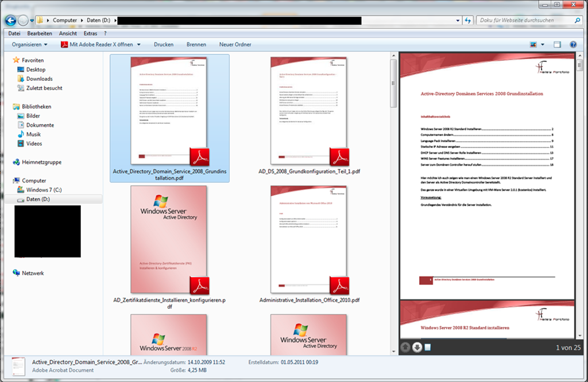Click the Back navigation arrow
The height and width of the screenshot is (382, 588).
10,21
